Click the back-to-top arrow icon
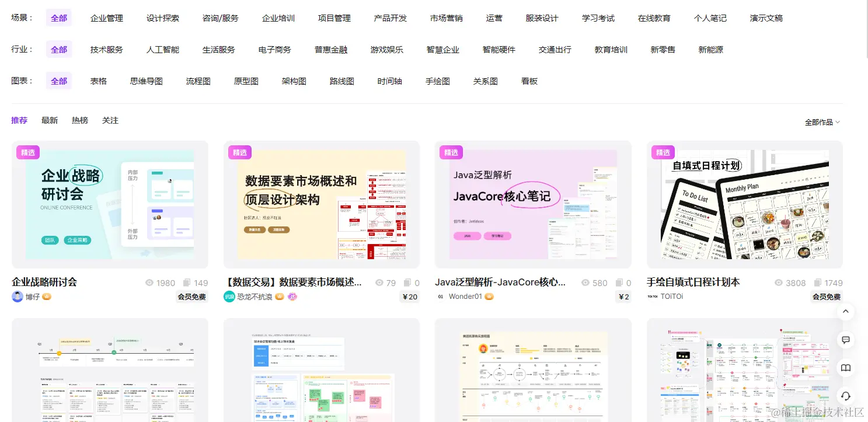 tap(845, 311)
